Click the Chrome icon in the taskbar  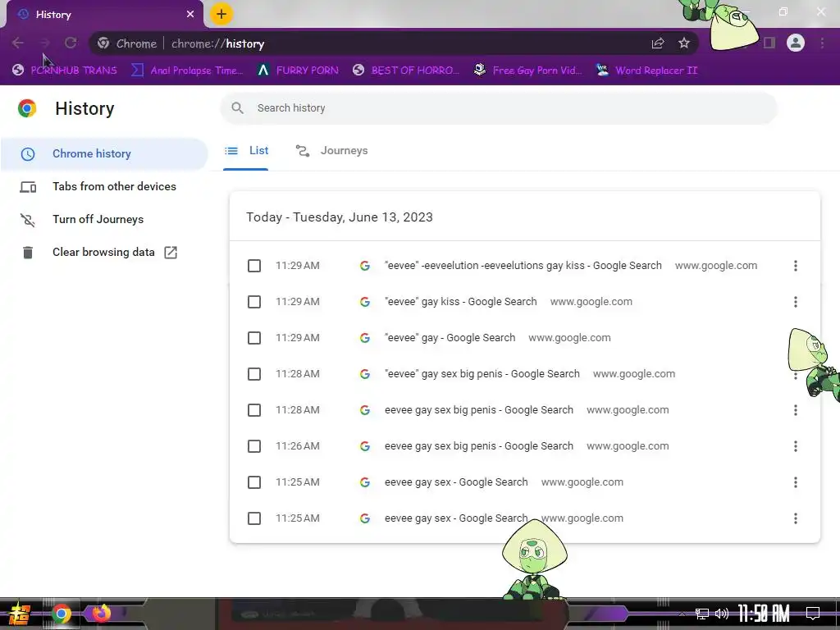(x=61, y=614)
